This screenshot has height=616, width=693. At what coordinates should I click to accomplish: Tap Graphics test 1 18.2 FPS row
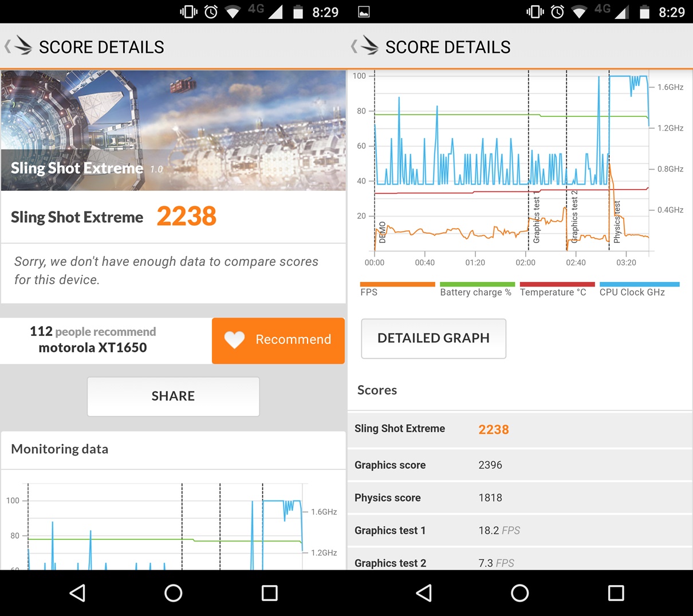pyautogui.click(x=519, y=530)
